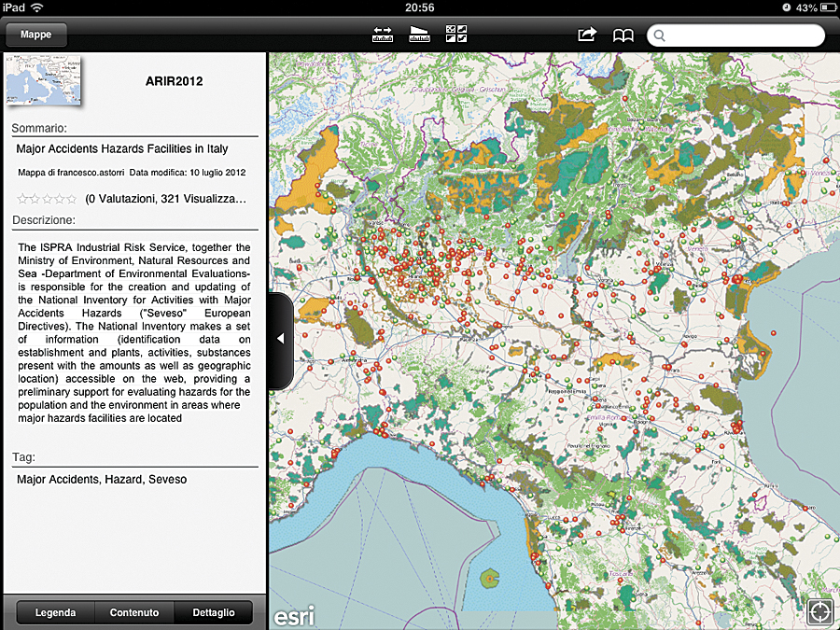Tap the esri logo on map
This screenshot has height=630, width=840.
pos(294,616)
